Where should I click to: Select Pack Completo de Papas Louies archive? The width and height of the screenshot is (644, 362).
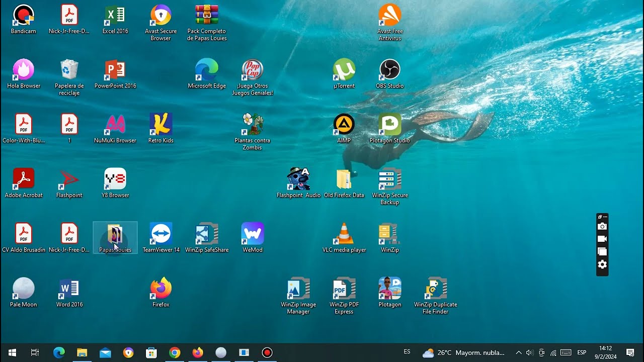[207, 23]
